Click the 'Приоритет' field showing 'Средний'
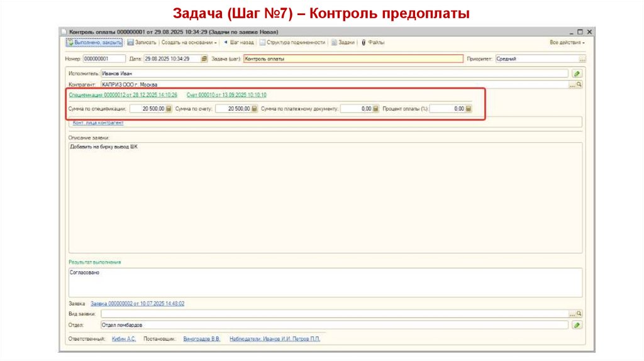This screenshot has width=644, height=361. (x=537, y=58)
